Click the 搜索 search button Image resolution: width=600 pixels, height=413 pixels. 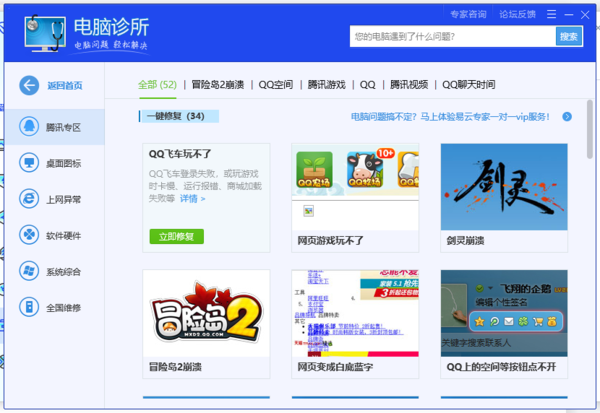click(x=568, y=37)
